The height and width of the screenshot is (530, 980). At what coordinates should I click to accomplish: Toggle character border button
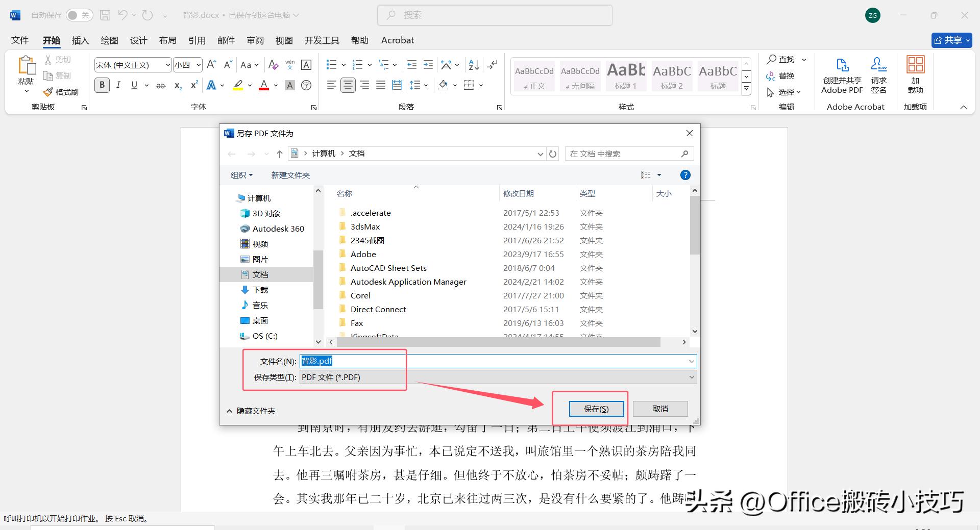tap(306, 65)
